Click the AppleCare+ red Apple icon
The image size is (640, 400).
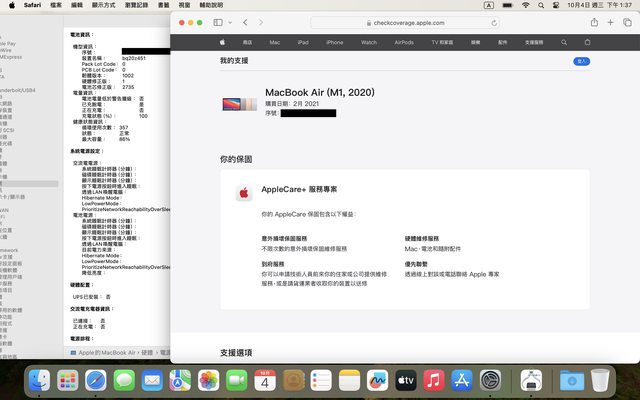244,193
